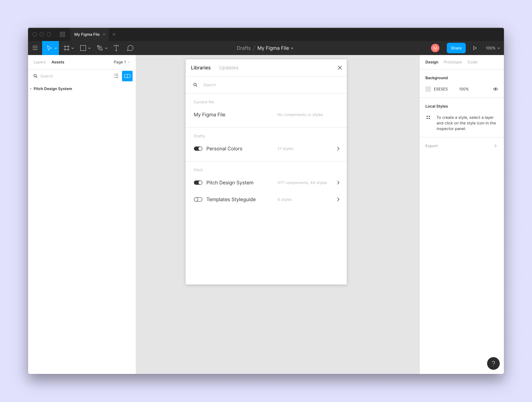Close the My Figma File tab

coord(104,34)
